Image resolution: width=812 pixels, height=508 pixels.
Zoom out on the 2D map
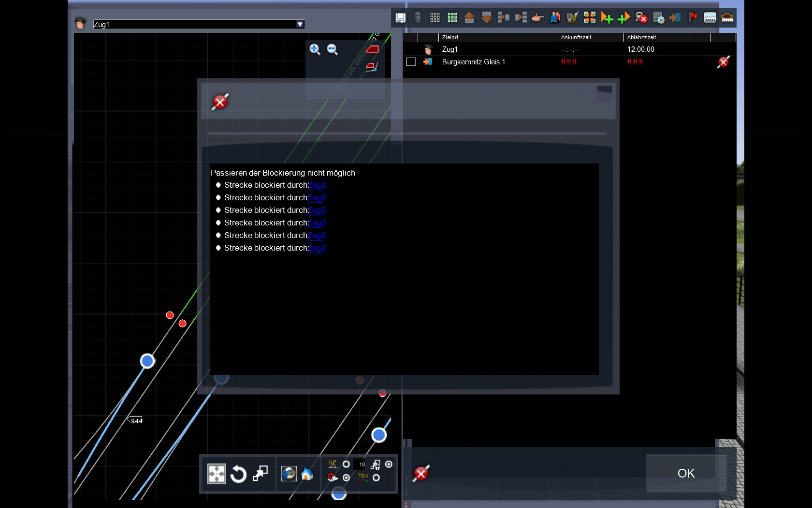[332, 49]
